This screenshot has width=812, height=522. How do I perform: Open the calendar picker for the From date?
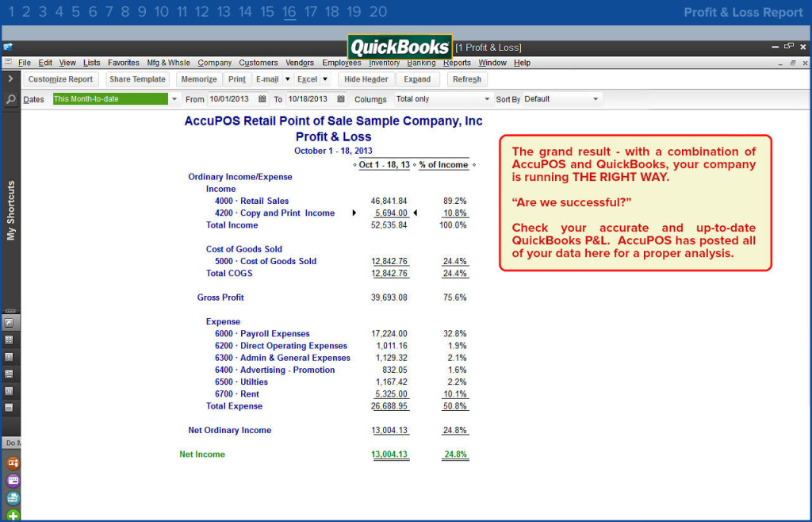262,99
